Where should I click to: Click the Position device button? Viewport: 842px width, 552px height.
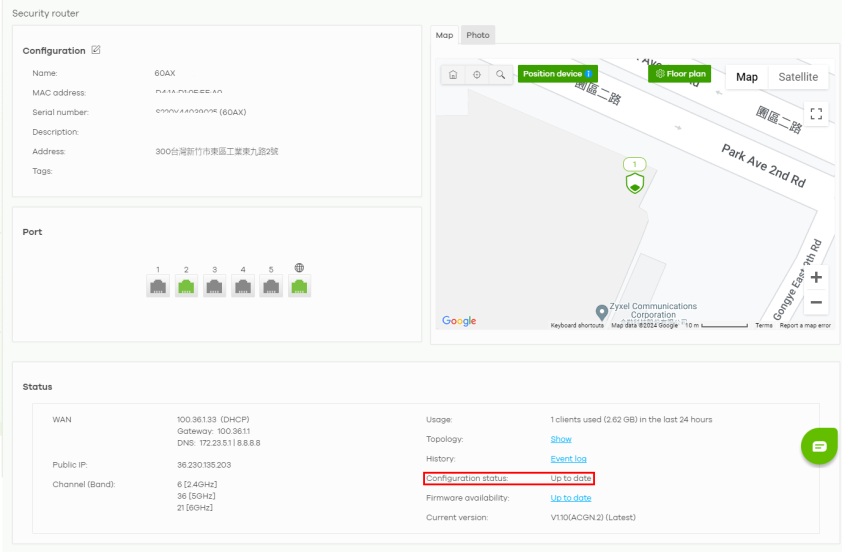(557, 74)
